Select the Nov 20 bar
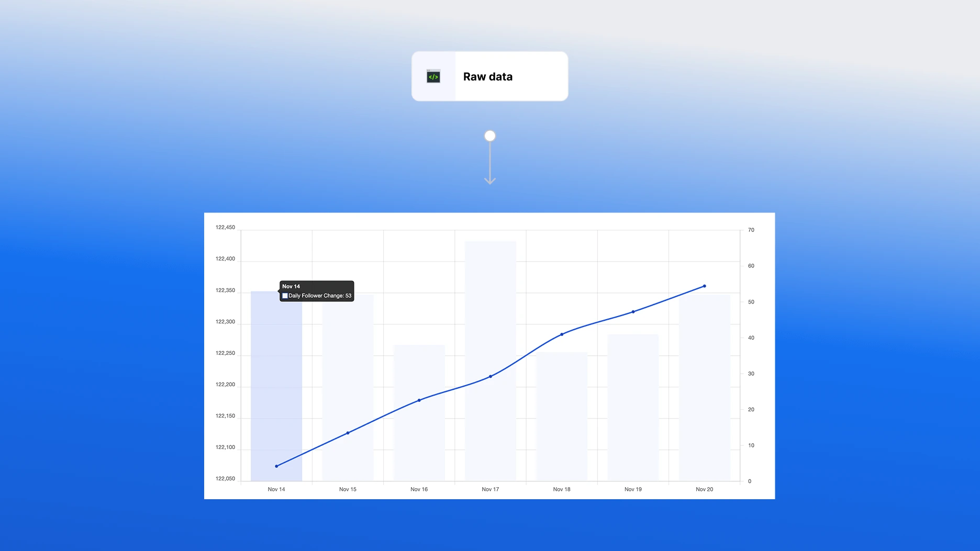 click(x=705, y=387)
